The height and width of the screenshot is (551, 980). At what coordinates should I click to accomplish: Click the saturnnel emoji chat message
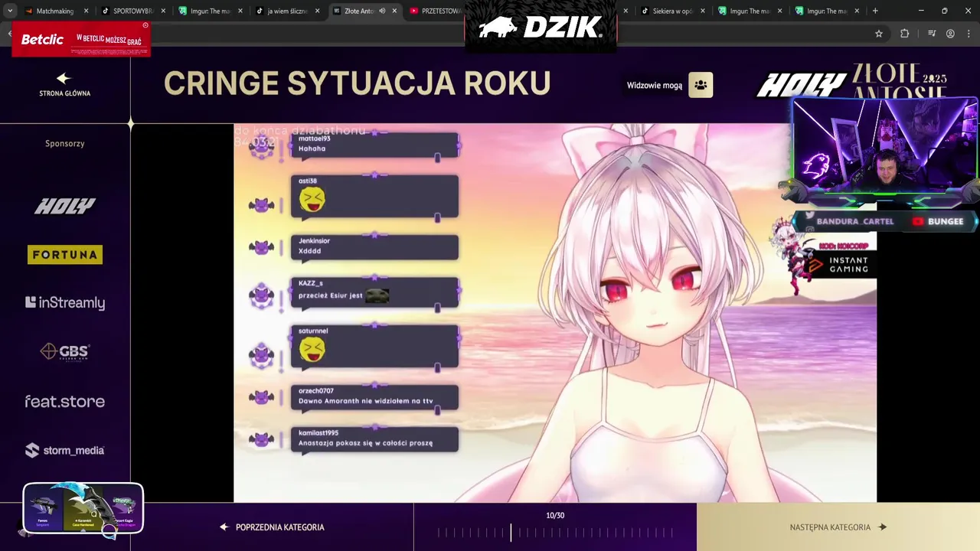(374, 347)
